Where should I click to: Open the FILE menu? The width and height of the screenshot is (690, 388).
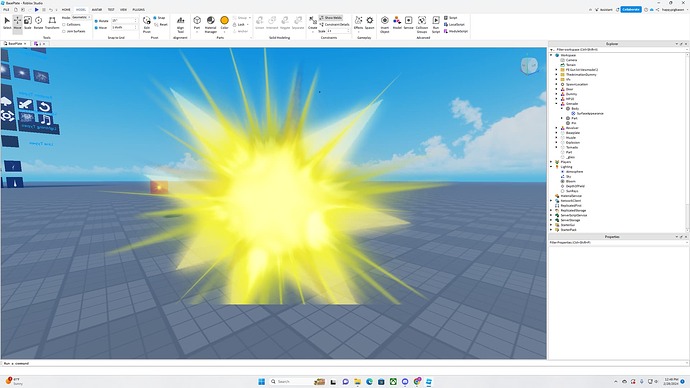[6, 9]
